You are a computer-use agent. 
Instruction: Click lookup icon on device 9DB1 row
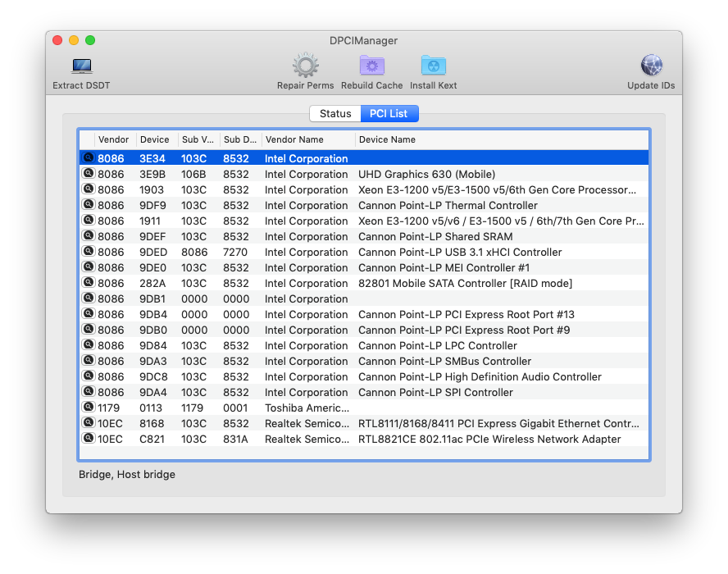(89, 298)
